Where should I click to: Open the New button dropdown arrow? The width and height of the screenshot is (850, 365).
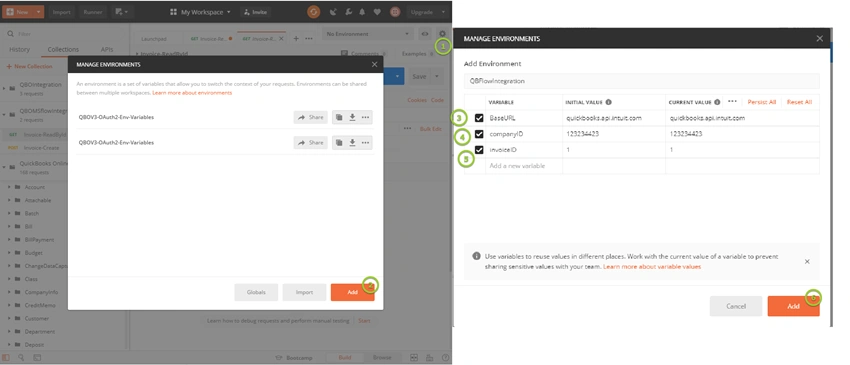click(x=38, y=12)
